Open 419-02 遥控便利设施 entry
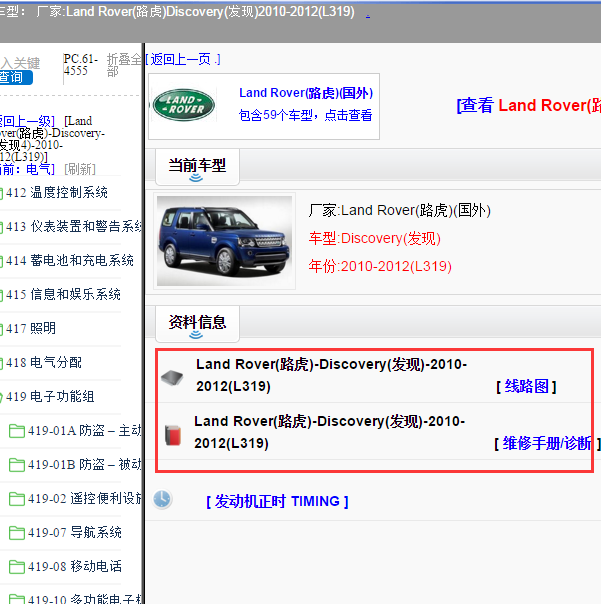The height and width of the screenshot is (604, 601). click(x=85, y=498)
